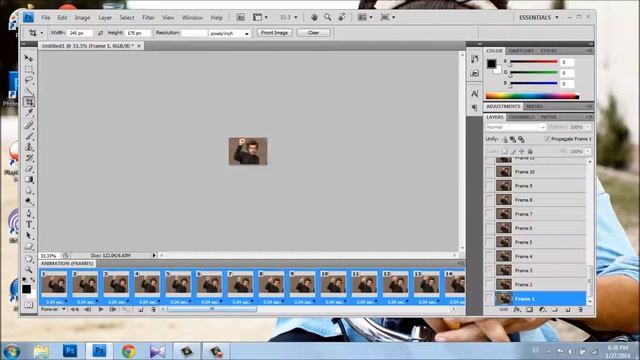Open the layer Opacity dropdown arrow
Viewport: 640px width, 360px height.
(x=588, y=127)
